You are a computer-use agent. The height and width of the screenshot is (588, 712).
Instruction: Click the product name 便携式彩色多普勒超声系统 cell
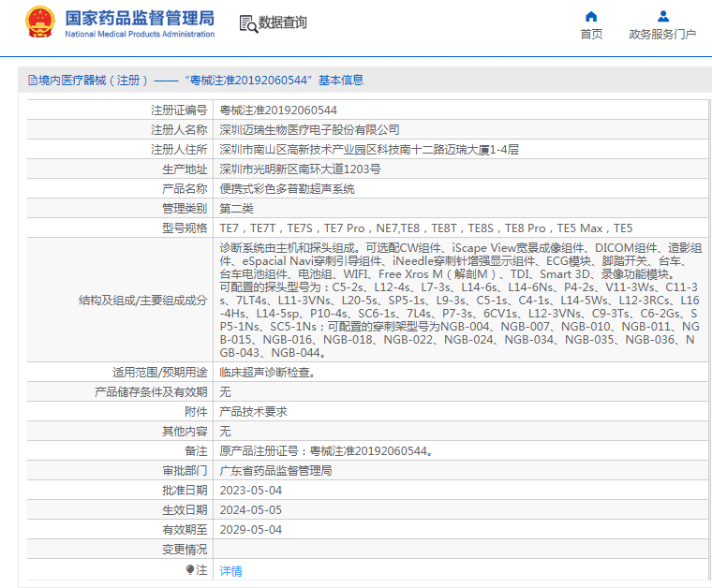[x=287, y=188]
